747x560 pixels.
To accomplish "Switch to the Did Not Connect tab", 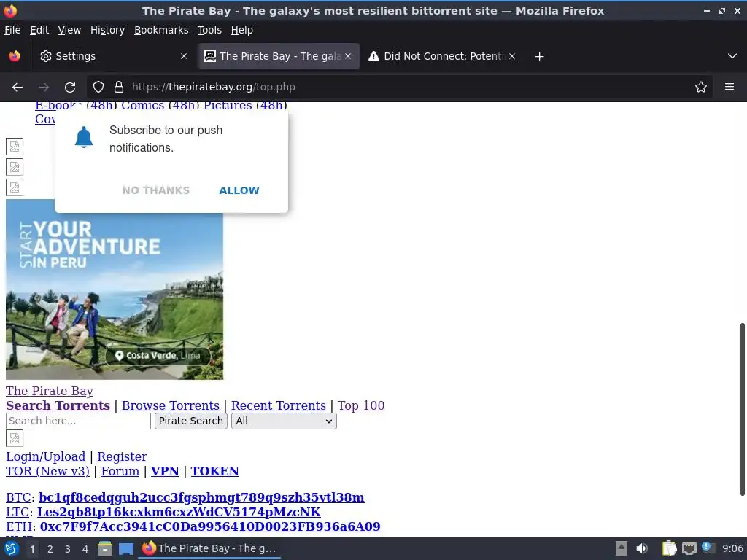I will [x=441, y=56].
